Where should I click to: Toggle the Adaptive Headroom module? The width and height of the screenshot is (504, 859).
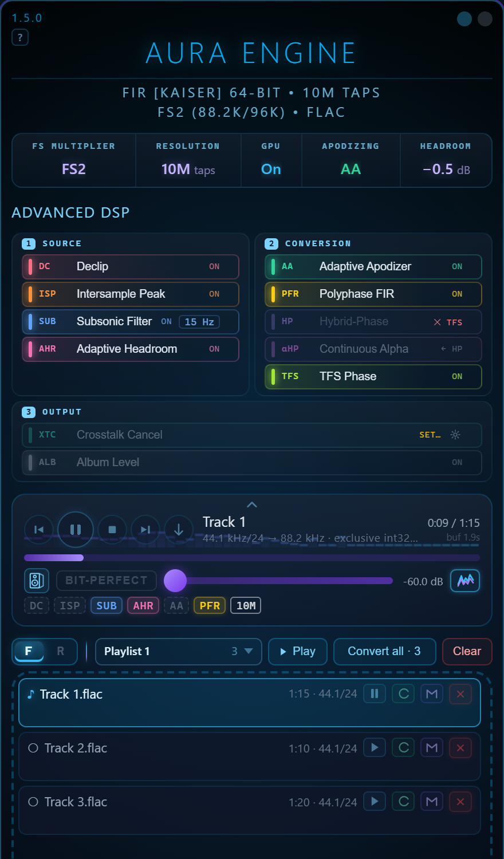pyautogui.click(x=131, y=349)
